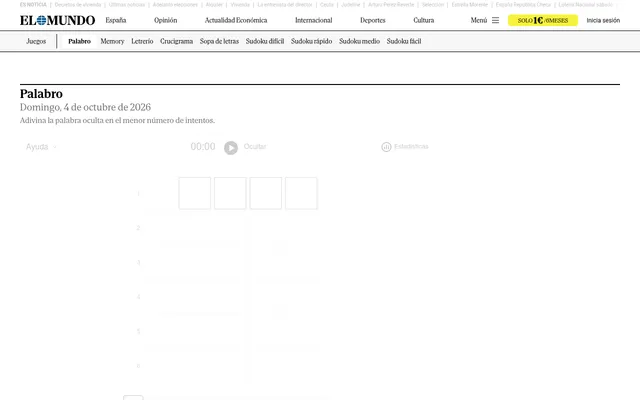Open the hamburger Menú icon
The width and height of the screenshot is (640, 400).
coord(495,20)
